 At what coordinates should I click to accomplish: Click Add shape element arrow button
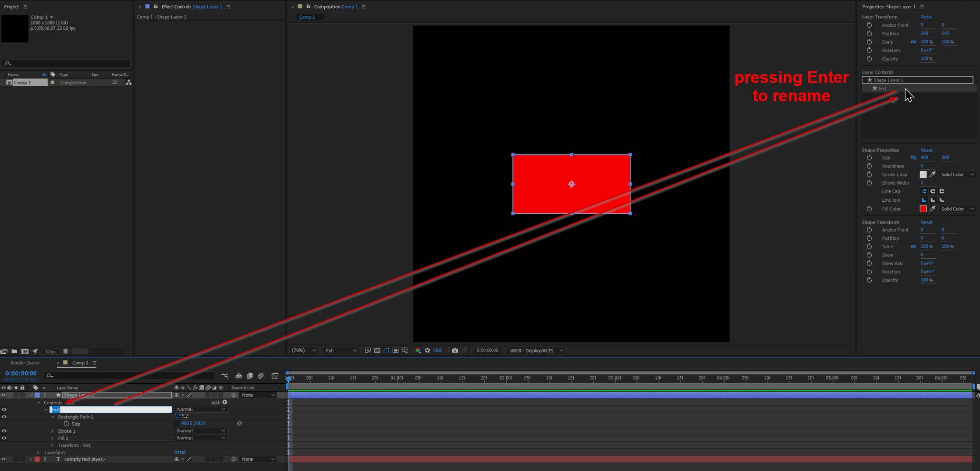click(x=225, y=402)
